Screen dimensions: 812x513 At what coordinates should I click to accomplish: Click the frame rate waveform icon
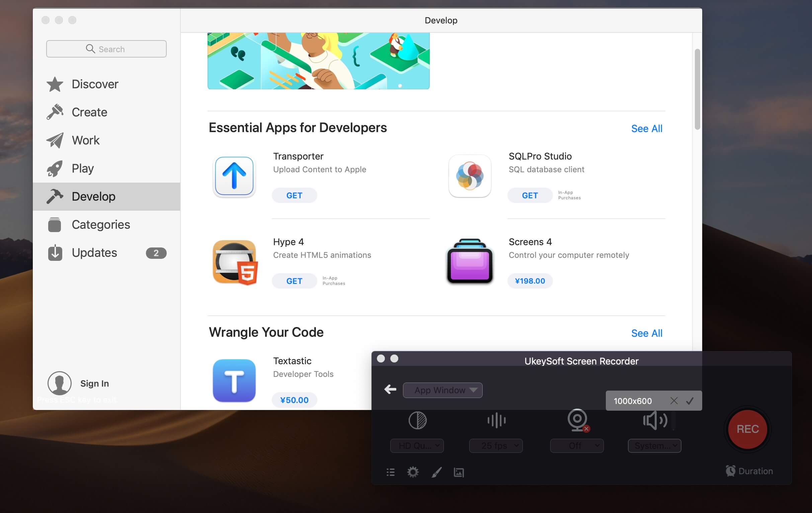pyautogui.click(x=496, y=420)
